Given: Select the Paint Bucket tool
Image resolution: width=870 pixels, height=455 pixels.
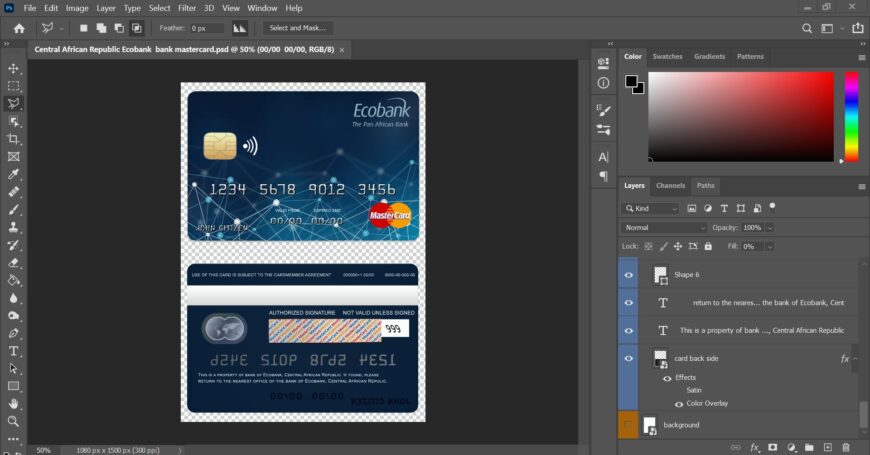Looking at the screenshot, I should [x=13, y=280].
